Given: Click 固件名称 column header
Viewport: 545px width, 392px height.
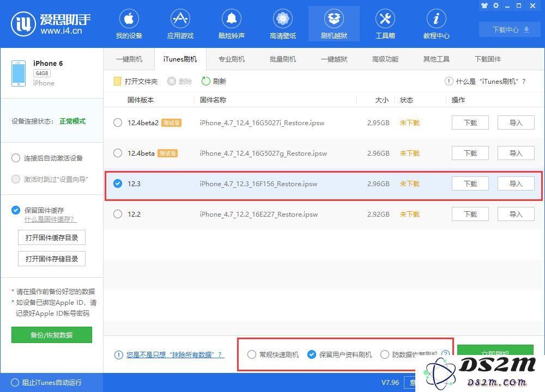Looking at the screenshot, I should coord(213,100).
